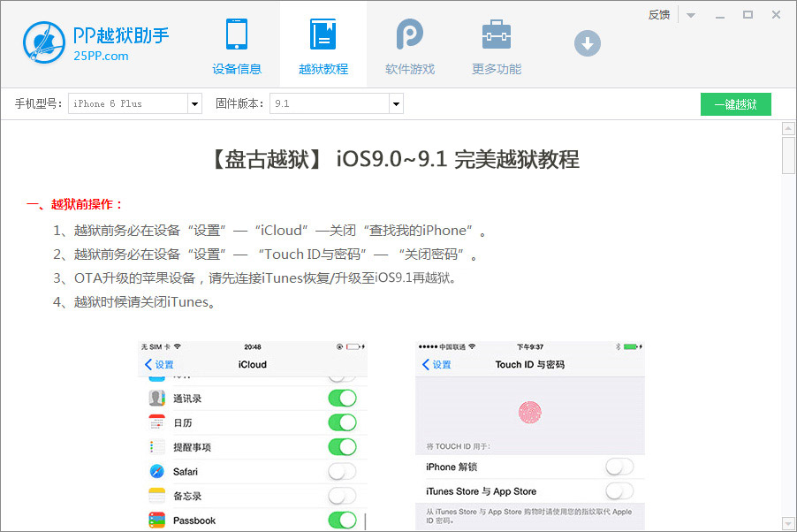
Task: Click the circular download icon in the toolbar
Action: (587, 42)
